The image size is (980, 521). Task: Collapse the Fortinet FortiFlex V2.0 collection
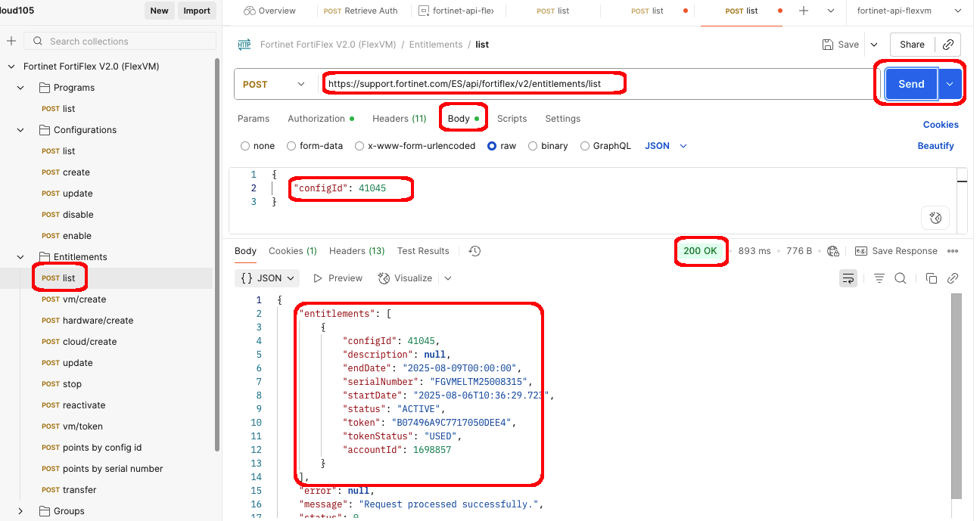(11, 67)
